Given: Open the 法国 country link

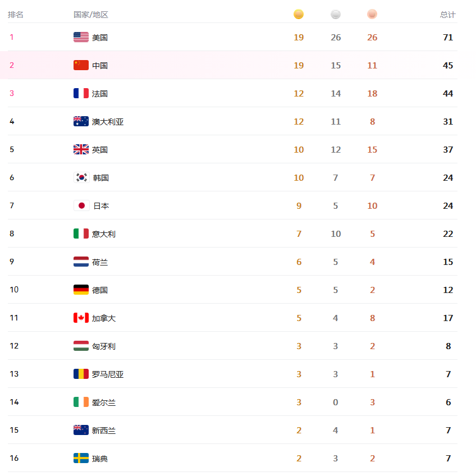Looking at the screenshot, I should [100, 94].
